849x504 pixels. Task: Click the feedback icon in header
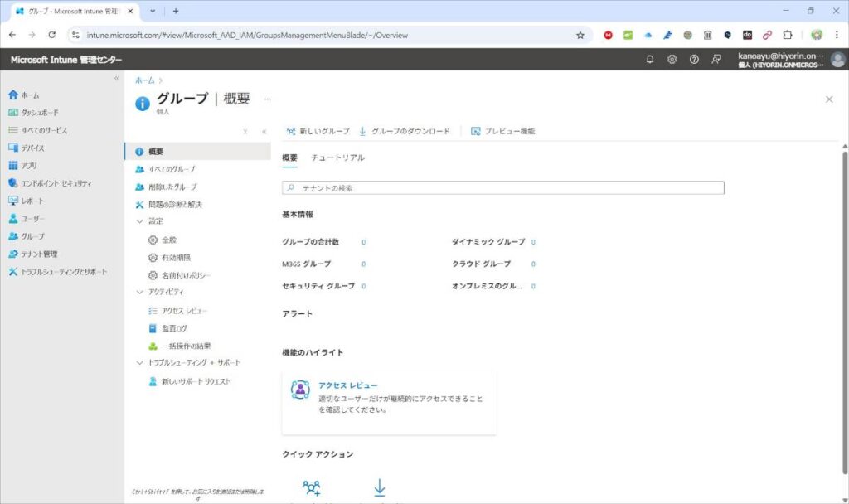[716, 60]
